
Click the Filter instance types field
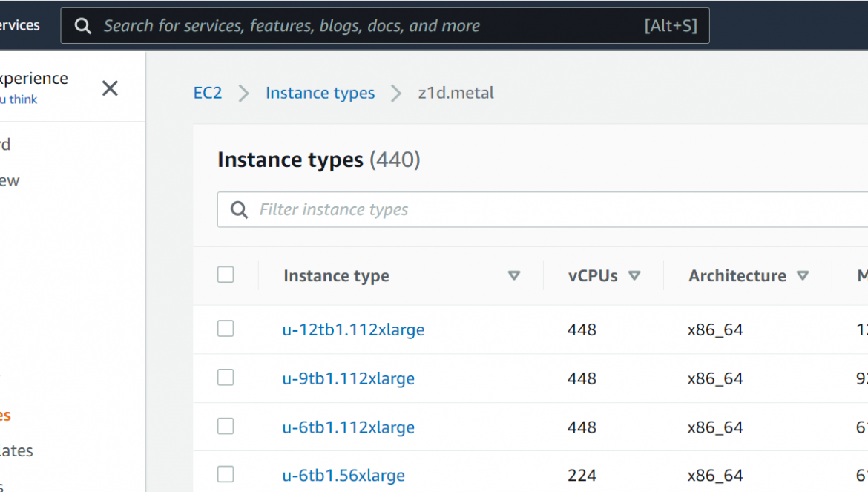tap(542, 209)
